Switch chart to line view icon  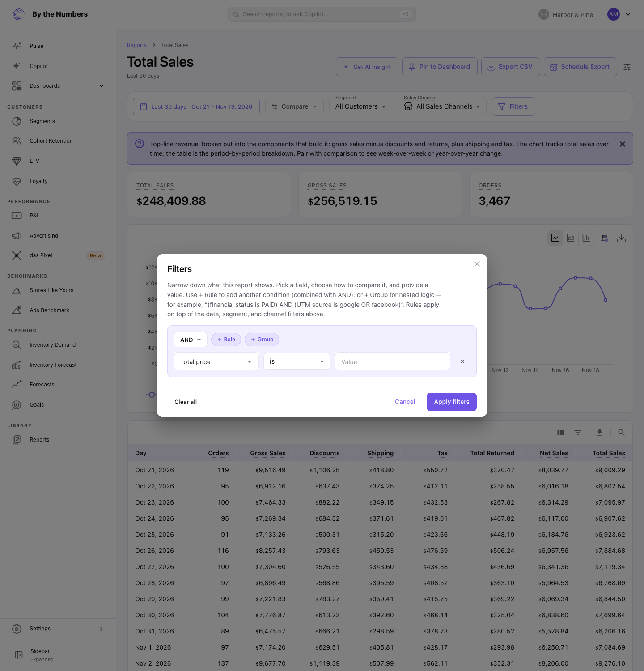pos(555,238)
